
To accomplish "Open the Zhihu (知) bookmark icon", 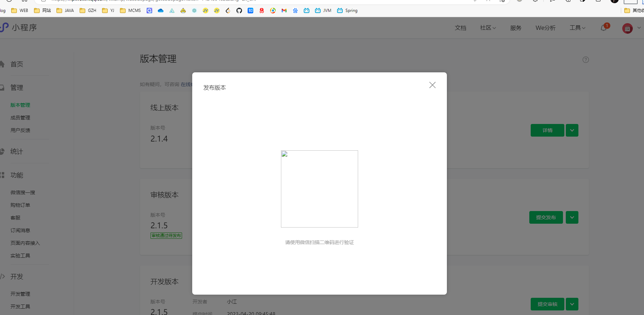I will pyautogui.click(x=250, y=11).
